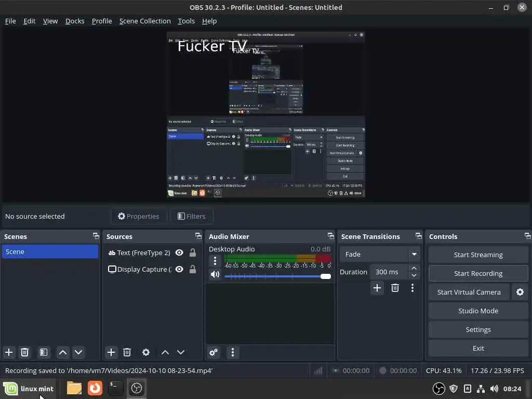Open advanced audio properties gears icon
Screen dimensions: 532x399
click(214, 352)
